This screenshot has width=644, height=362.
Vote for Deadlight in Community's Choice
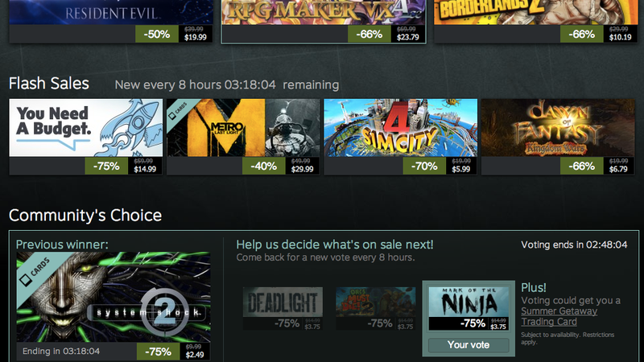pos(283,308)
